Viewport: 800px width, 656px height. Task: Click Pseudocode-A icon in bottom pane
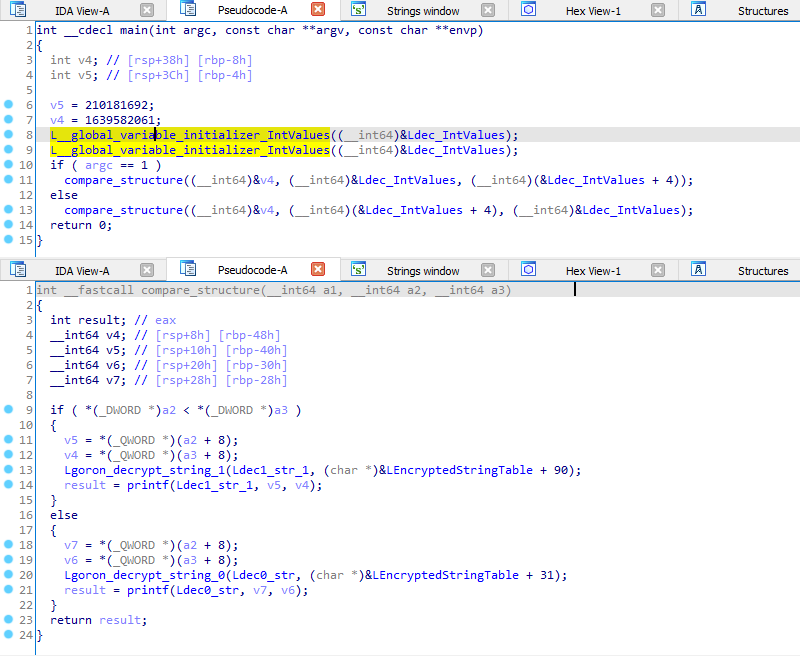click(x=188, y=268)
